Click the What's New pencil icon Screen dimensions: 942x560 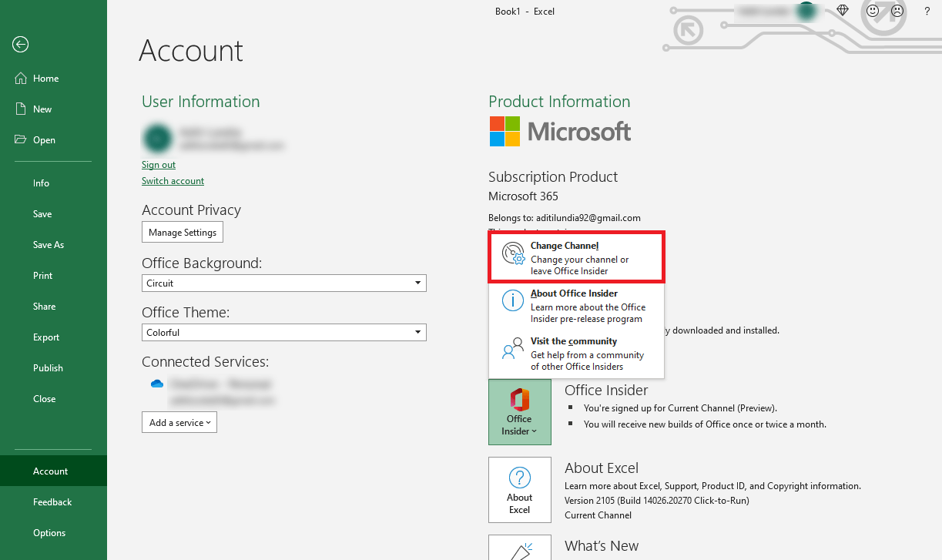(519, 551)
